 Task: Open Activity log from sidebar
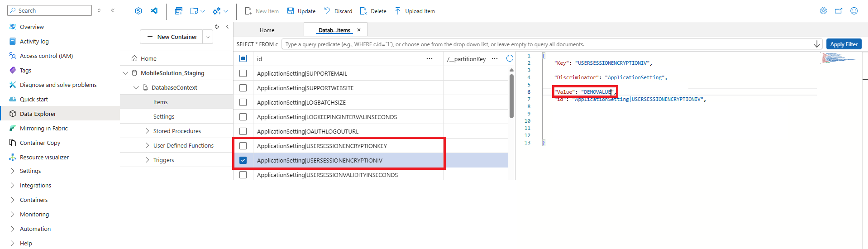click(34, 41)
